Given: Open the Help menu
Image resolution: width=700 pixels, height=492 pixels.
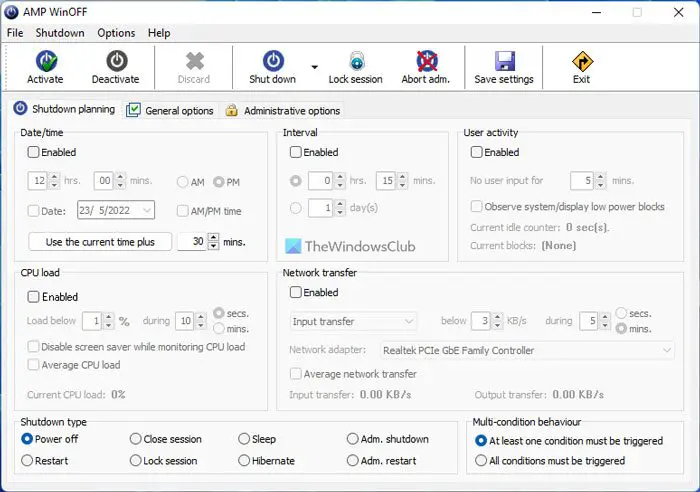Looking at the screenshot, I should pyautogui.click(x=159, y=33).
